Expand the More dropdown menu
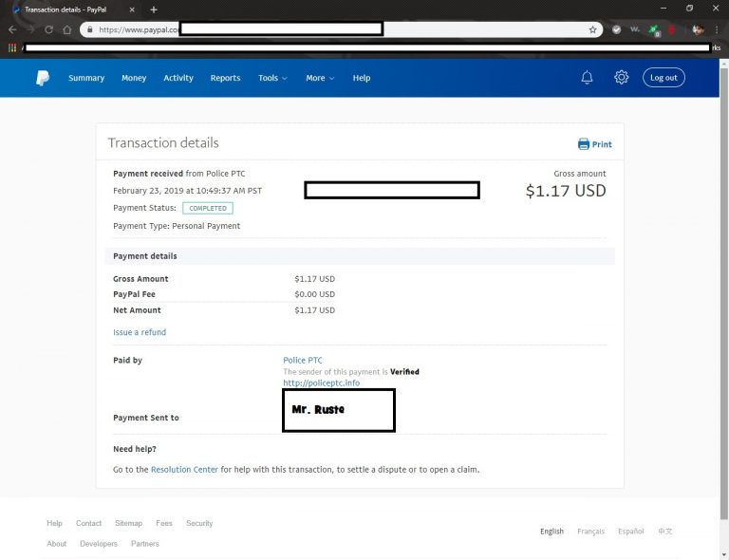The image size is (729, 560). (x=320, y=78)
